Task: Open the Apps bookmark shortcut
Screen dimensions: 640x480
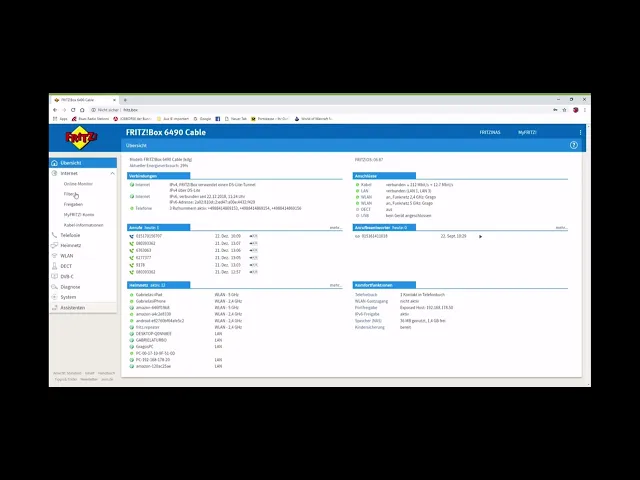Action: tap(60, 119)
